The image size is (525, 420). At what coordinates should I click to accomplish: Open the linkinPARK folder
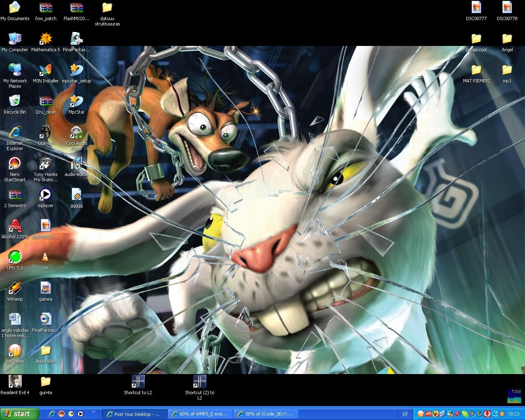click(x=46, y=354)
